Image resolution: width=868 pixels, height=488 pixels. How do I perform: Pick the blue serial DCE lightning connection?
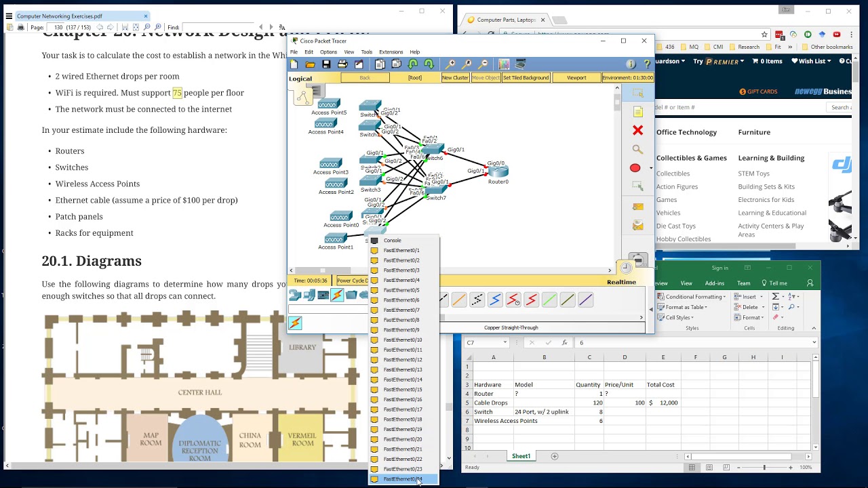[x=495, y=299]
